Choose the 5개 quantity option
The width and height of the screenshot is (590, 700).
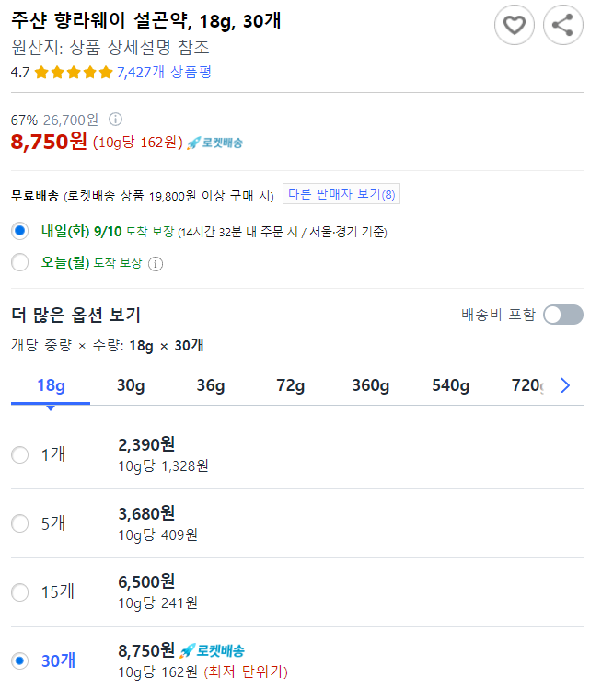coord(20,523)
